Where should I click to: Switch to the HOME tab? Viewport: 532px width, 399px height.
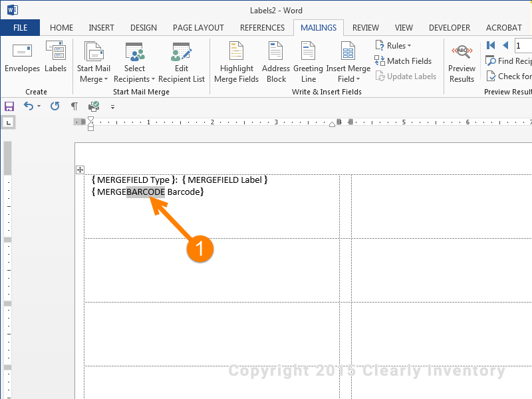(61, 27)
